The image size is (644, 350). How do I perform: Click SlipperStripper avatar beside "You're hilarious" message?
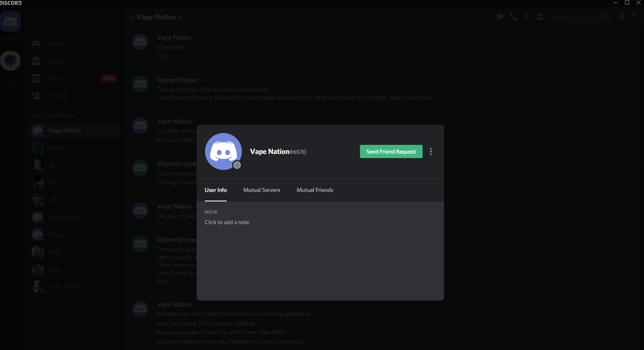140,168
